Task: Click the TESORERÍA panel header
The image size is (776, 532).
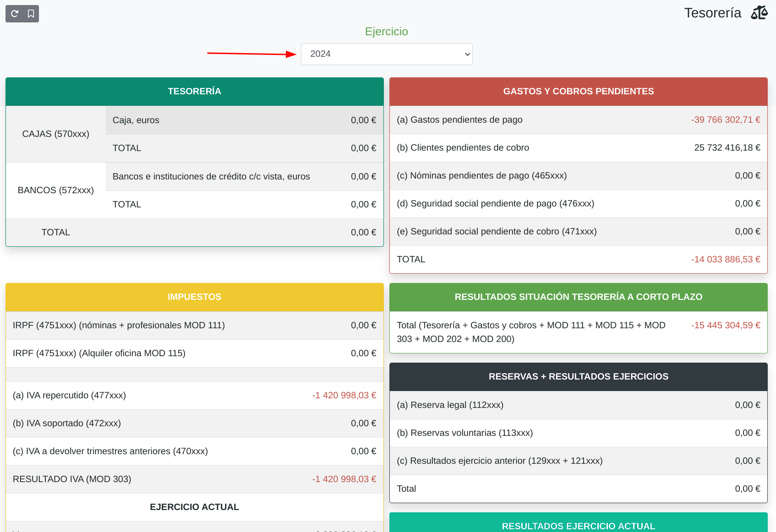Action: point(195,92)
